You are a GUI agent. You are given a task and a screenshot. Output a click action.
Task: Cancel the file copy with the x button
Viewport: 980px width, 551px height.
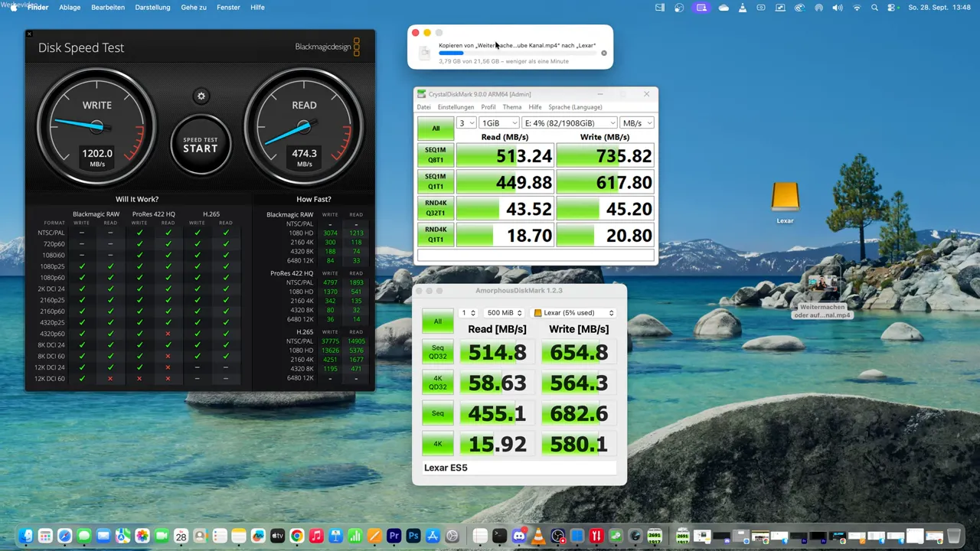603,53
